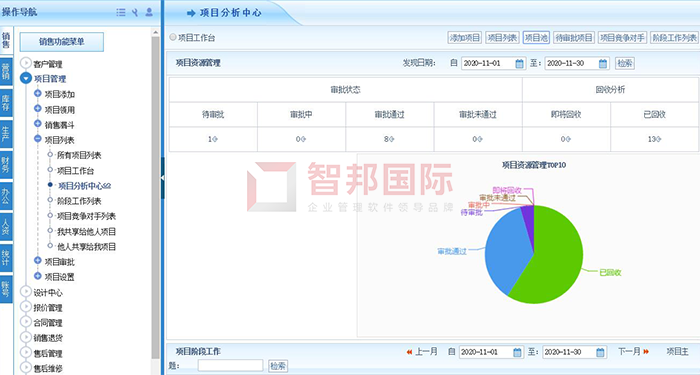Open calendar picker for 发现日期 end date
The height and width of the screenshot is (375, 700).
point(603,63)
